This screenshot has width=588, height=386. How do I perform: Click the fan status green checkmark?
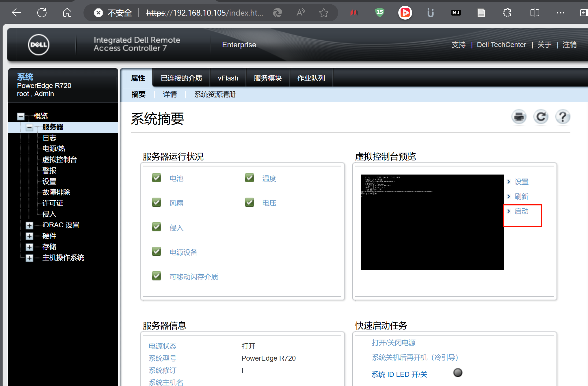pyautogui.click(x=157, y=203)
